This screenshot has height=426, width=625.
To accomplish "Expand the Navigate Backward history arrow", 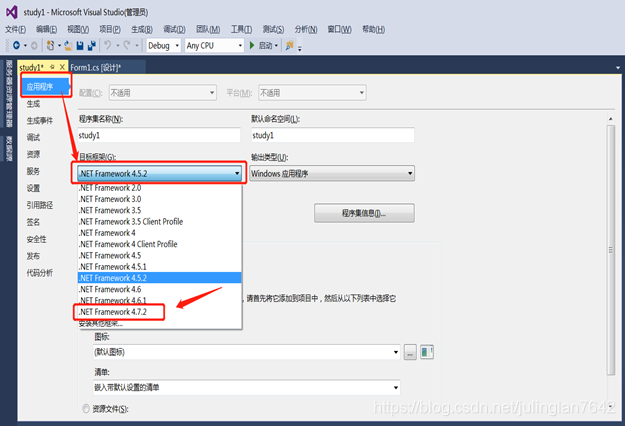I will tap(25, 45).
